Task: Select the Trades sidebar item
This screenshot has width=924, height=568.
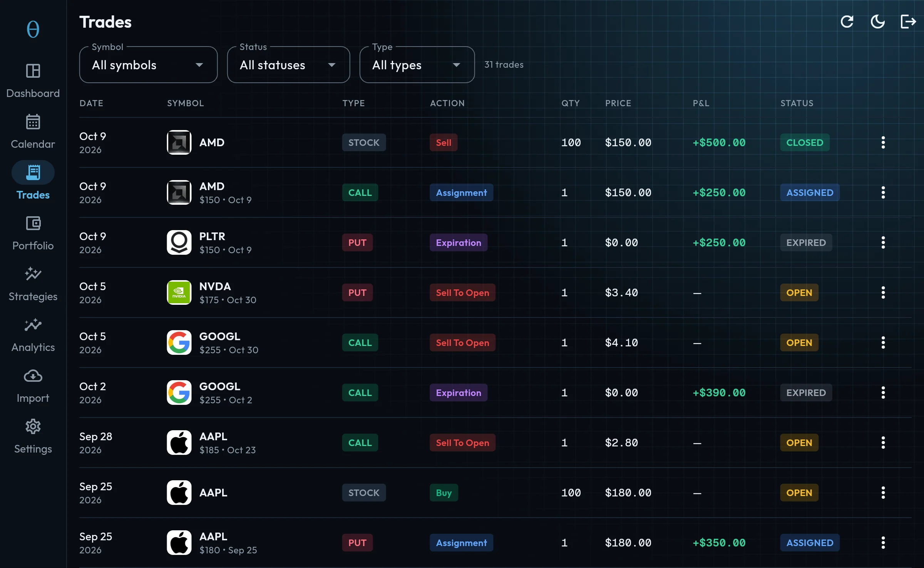Action: [33, 182]
